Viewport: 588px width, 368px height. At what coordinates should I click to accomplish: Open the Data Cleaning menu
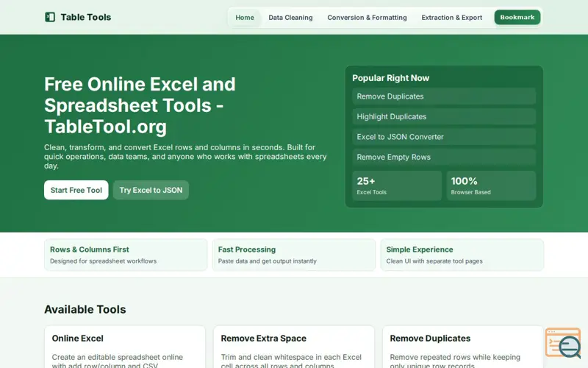coord(290,17)
